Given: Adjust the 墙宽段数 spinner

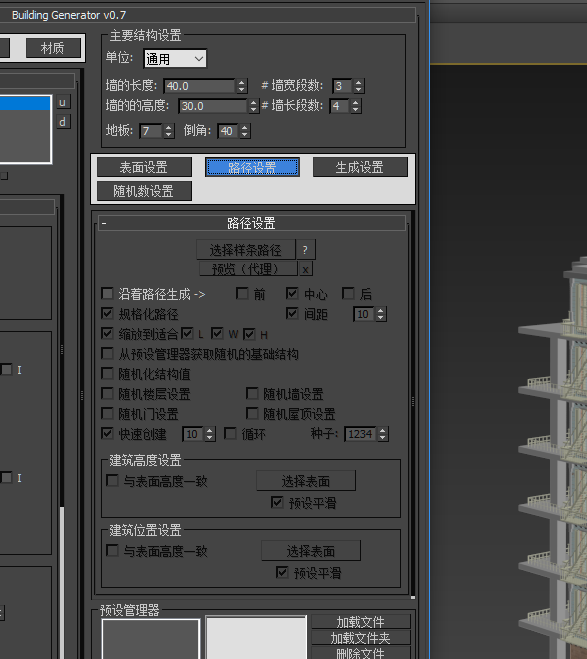Looking at the screenshot, I should [x=358, y=86].
